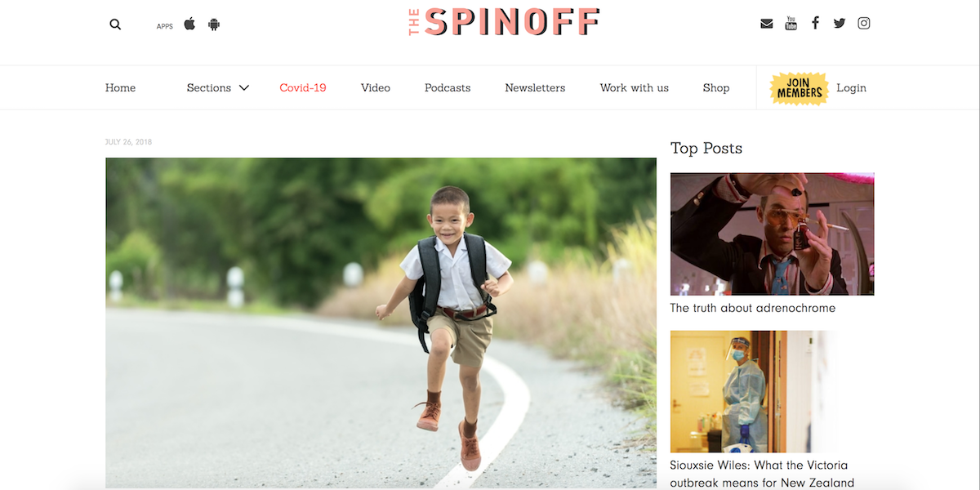Click the Join Members badge button
This screenshot has height=490, width=980.
tap(800, 88)
